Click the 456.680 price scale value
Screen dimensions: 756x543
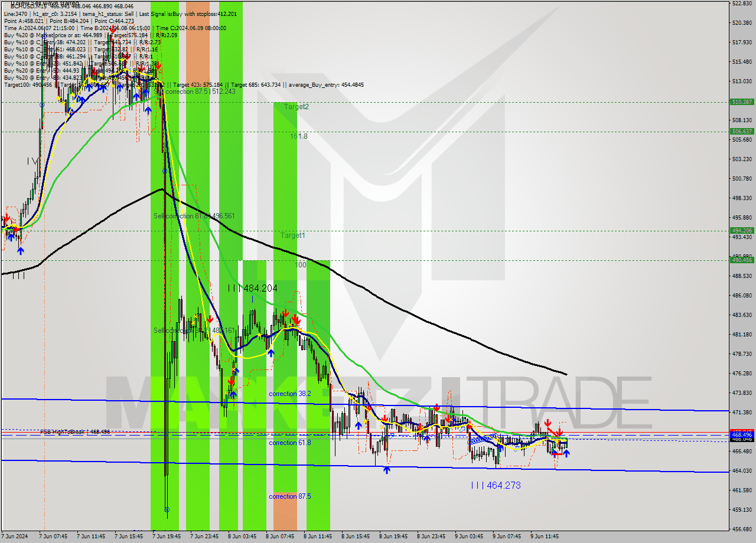(742, 529)
